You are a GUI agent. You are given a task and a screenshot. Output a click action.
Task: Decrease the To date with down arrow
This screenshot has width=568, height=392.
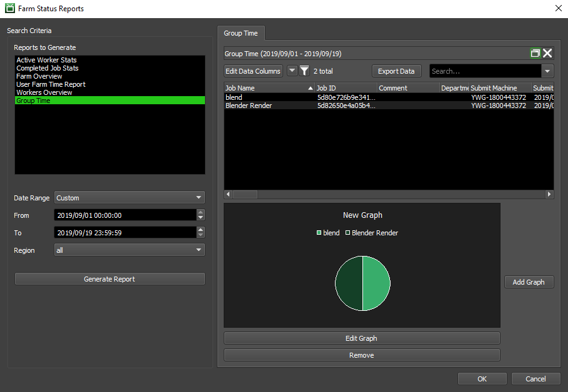tap(201, 235)
